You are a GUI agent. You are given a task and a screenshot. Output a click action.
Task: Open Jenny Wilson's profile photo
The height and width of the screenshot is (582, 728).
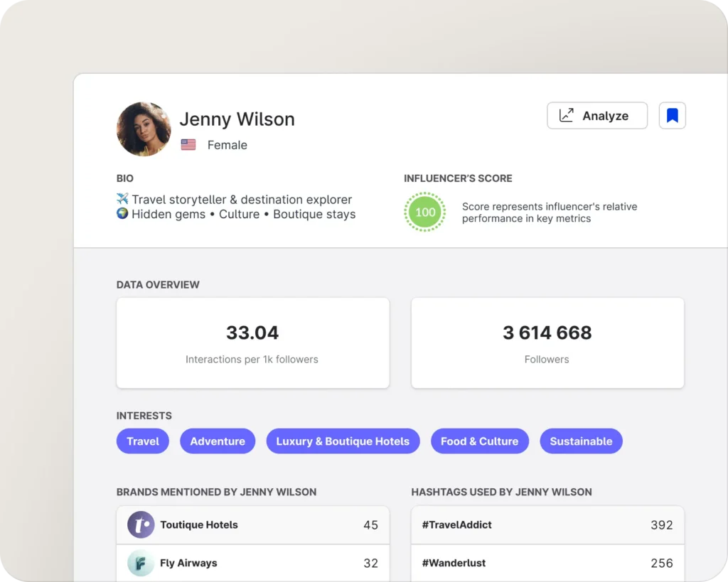click(144, 129)
